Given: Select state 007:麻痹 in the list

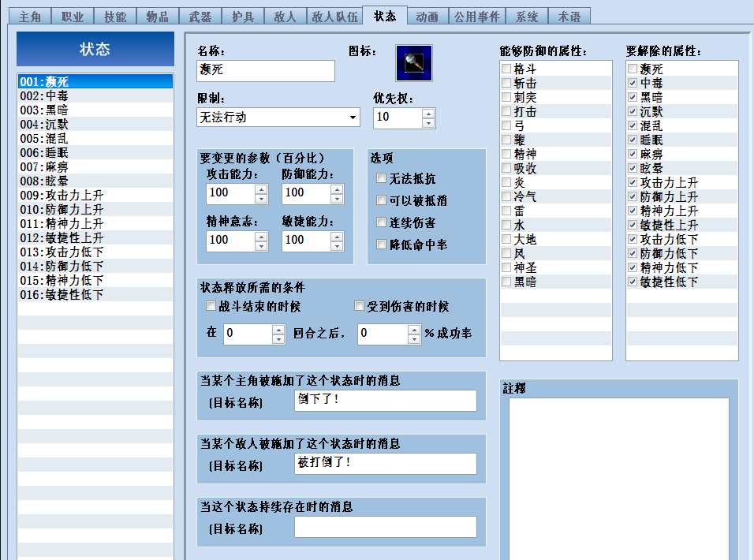Looking at the screenshot, I should [95, 166].
